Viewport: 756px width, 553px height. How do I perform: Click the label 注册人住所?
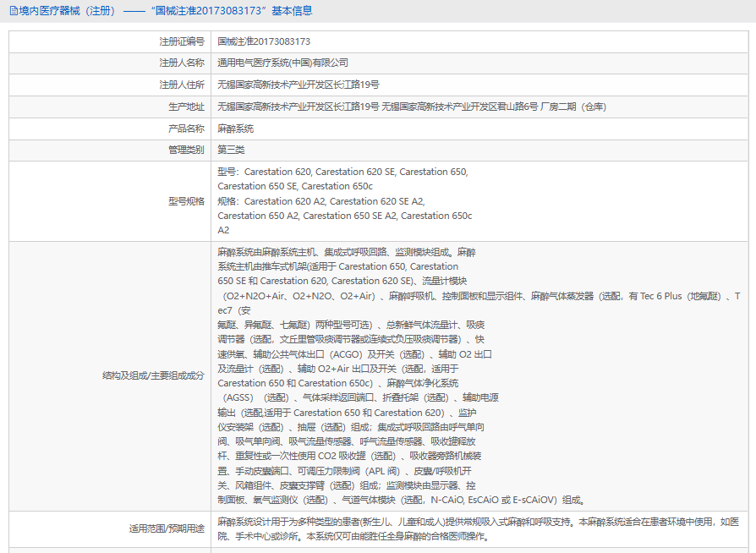[182, 85]
